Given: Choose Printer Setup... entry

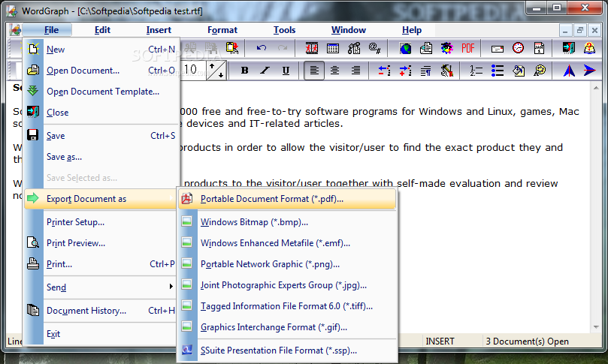Looking at the screenshot, I should click(101, 222).
